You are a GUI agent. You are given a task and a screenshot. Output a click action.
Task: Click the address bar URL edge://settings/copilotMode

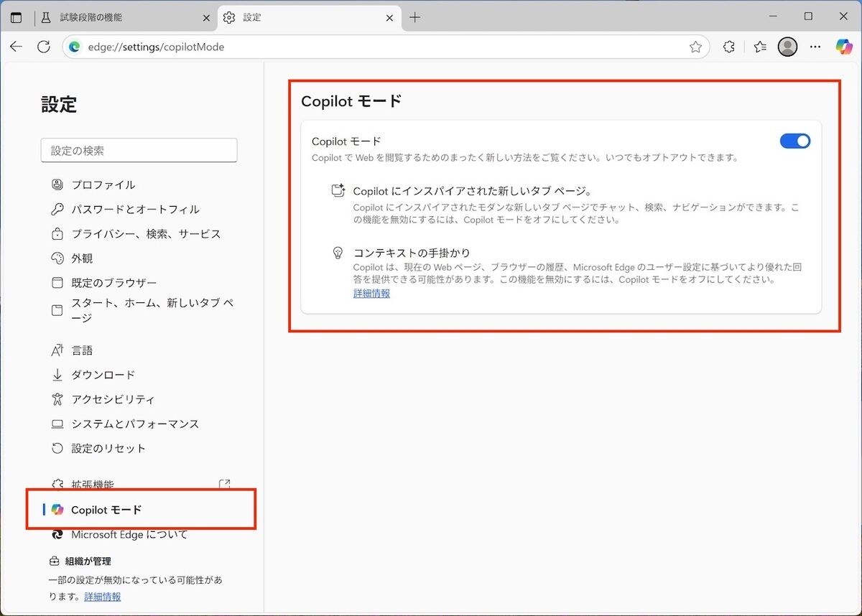[156, 47]
